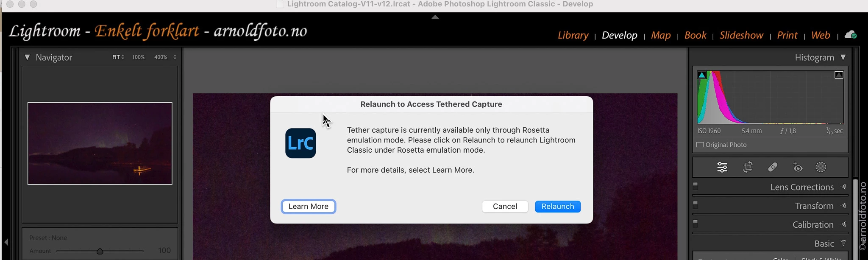Switch to the Library module
The height and width of the screenshot is (260, 868).
pyautogui.click(x=573, y=35)
